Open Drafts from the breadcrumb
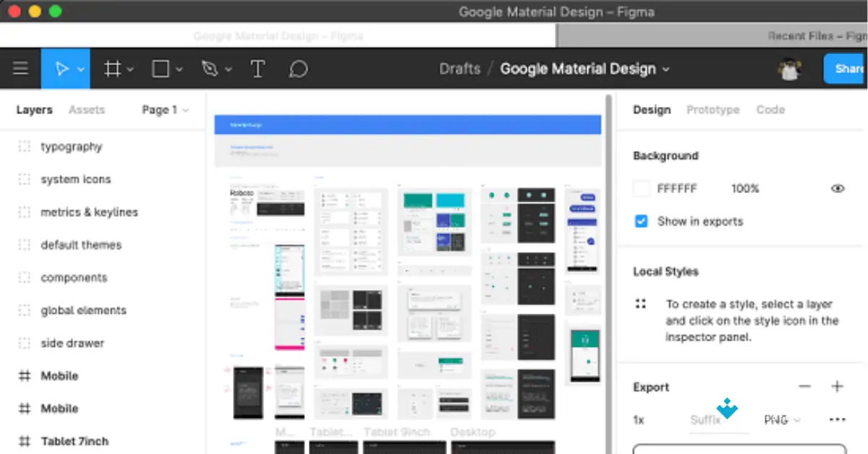The image size is (868, 454). point(460,68)
